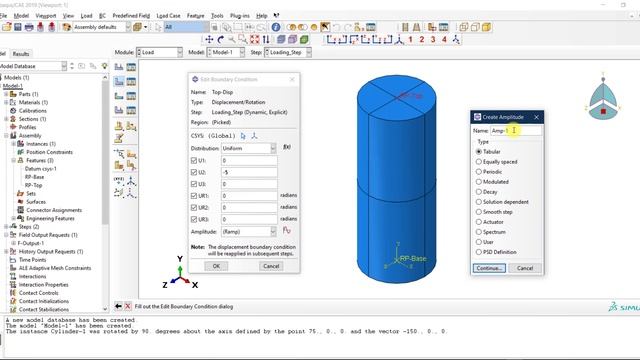Open the Step dropdown showing Loading_Step
Image resolution: width=640 pixels, height=360 pixels.
point(288,52)
